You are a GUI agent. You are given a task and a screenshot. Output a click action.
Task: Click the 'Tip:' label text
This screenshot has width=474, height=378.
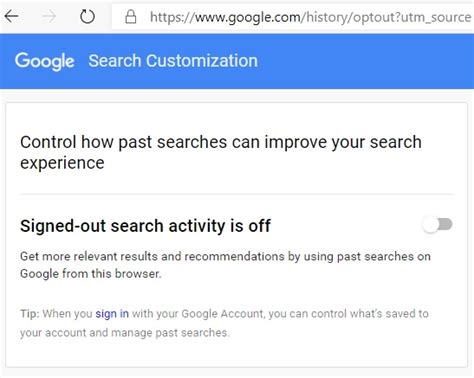(x=30, y=314)
